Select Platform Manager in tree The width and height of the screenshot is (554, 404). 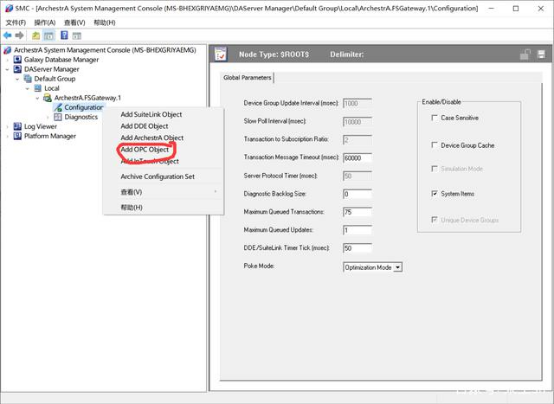50,136
